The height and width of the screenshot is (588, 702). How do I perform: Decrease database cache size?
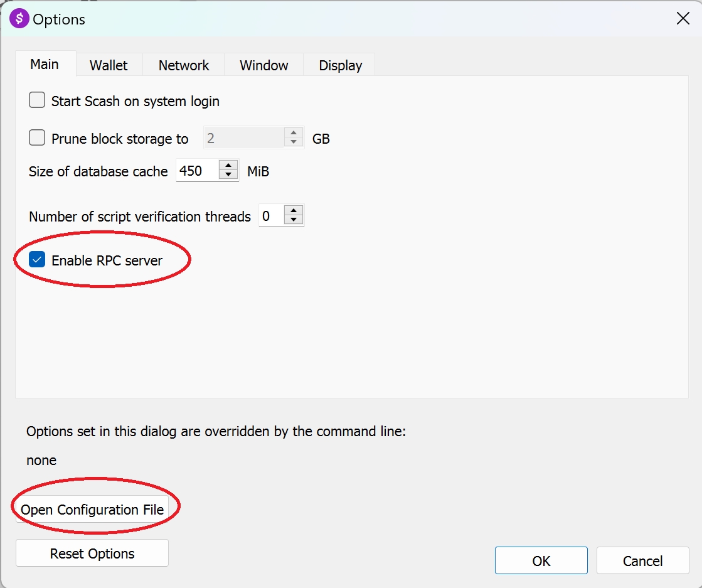[x=228, y=176]
